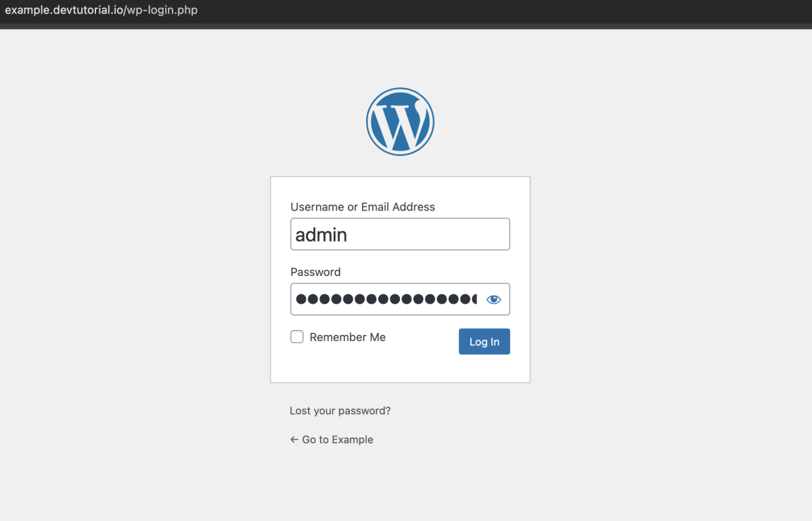The image size is (812, 521).
Task: Click the Log In button
Action: point(484,342)
